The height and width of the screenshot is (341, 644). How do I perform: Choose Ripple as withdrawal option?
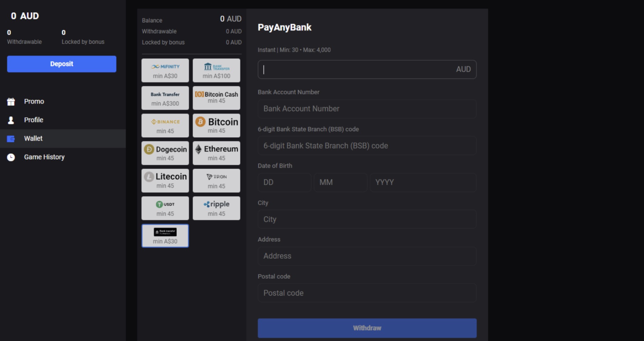216,208
